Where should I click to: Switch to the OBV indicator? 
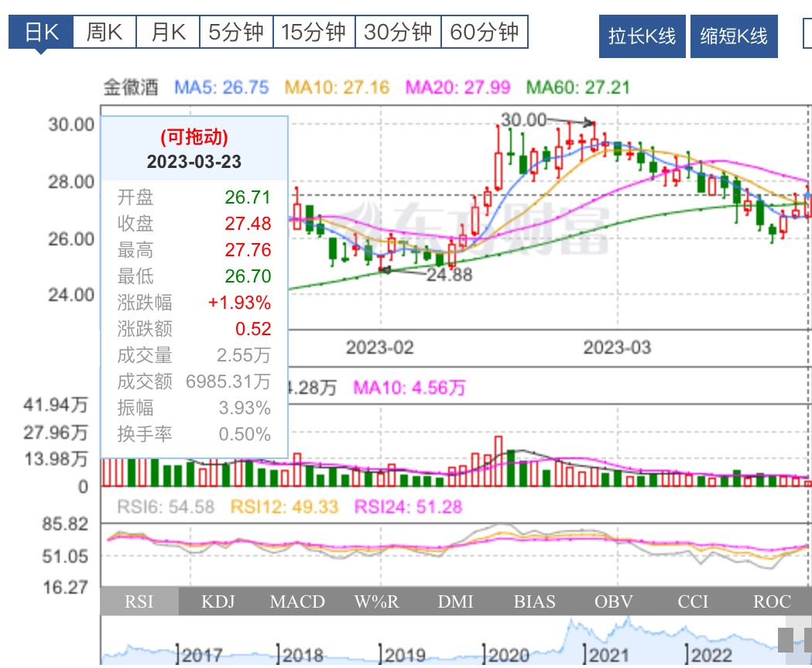coord(613,601)
